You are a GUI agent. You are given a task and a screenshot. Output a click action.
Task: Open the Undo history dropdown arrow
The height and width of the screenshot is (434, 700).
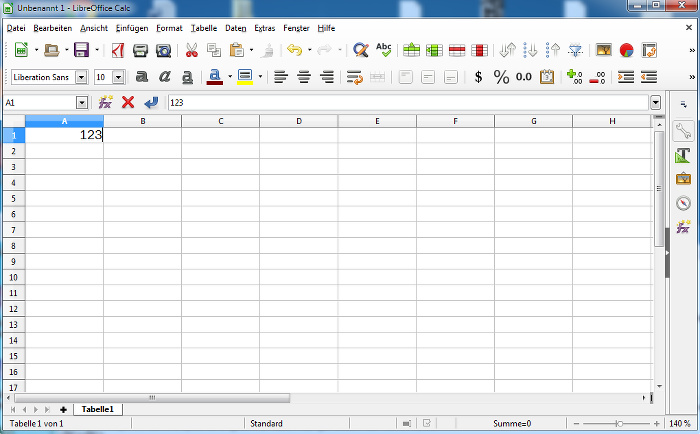point(309,50)
